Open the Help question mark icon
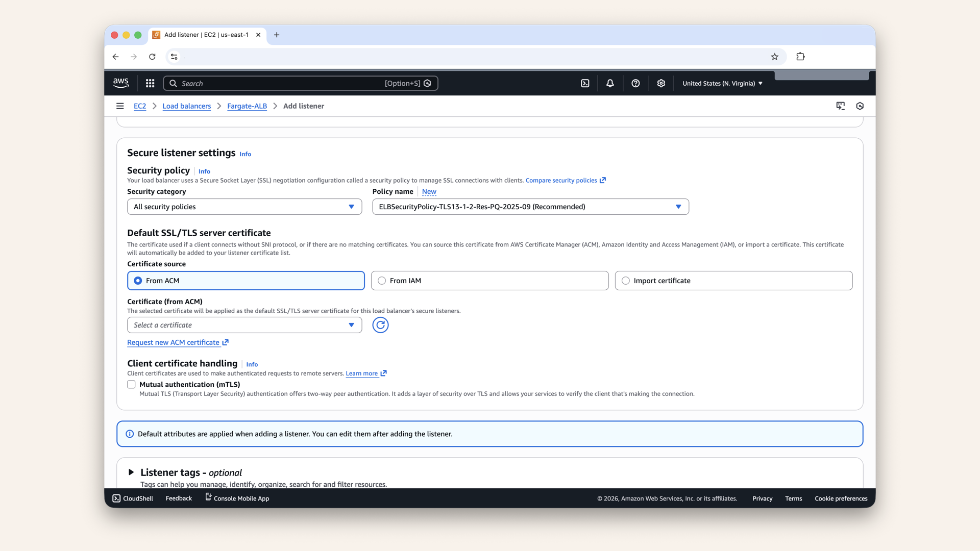 click(x=635, y=83)
